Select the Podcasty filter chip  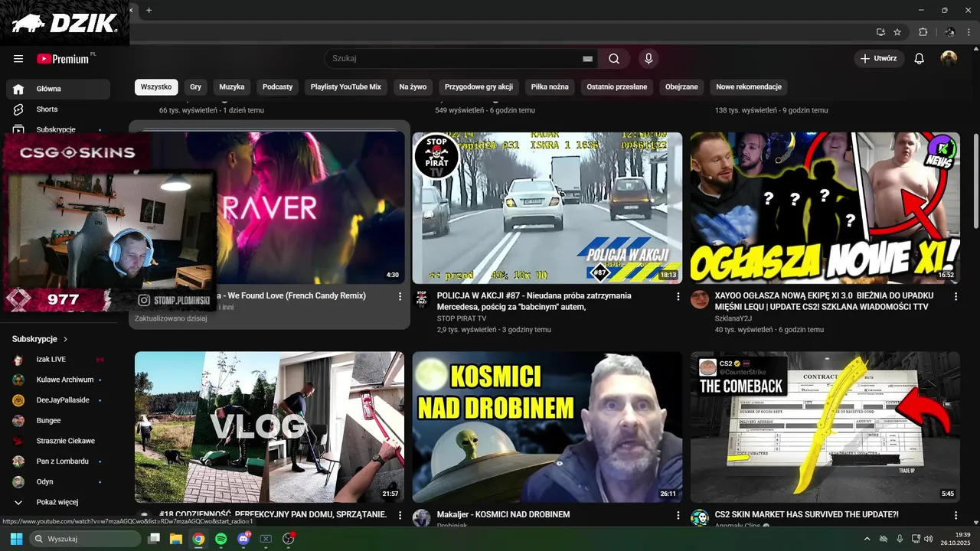coord(277,87)
